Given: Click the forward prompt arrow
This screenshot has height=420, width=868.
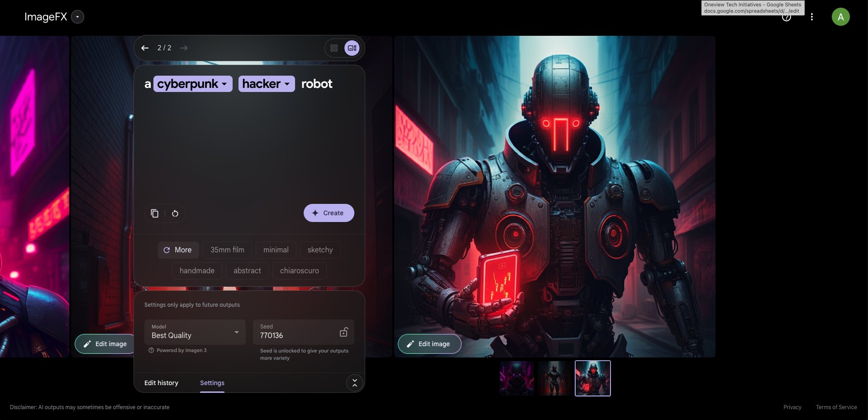Looking at the screenshot, I should point(184,48).
